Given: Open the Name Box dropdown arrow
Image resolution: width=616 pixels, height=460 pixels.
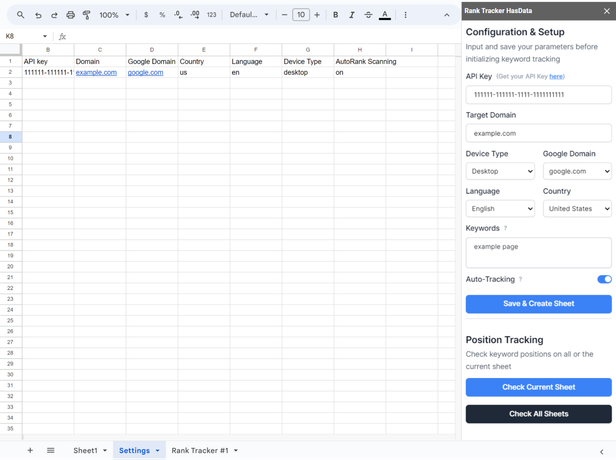Looking at the screenshot, I should tap(45, 36).
